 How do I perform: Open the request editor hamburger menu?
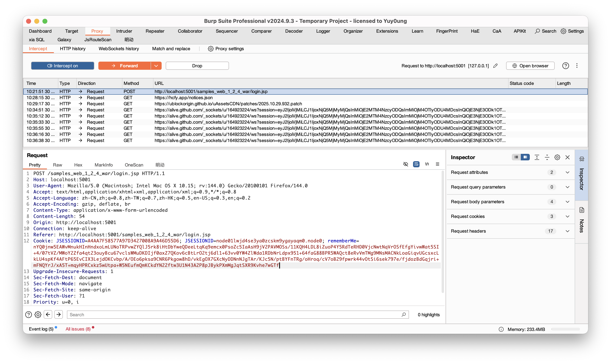(437, 164)
